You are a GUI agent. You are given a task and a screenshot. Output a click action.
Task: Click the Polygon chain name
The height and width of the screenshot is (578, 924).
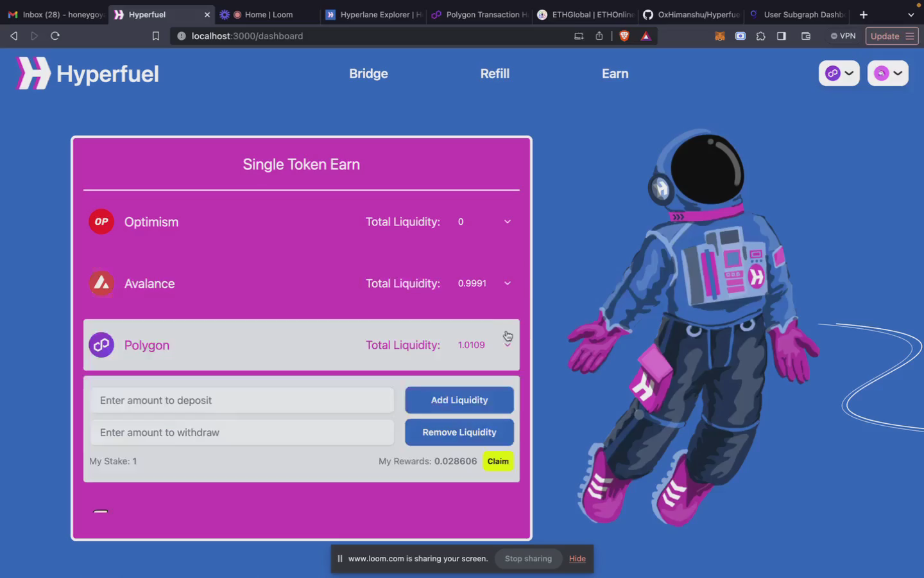[x=147, y=345]
